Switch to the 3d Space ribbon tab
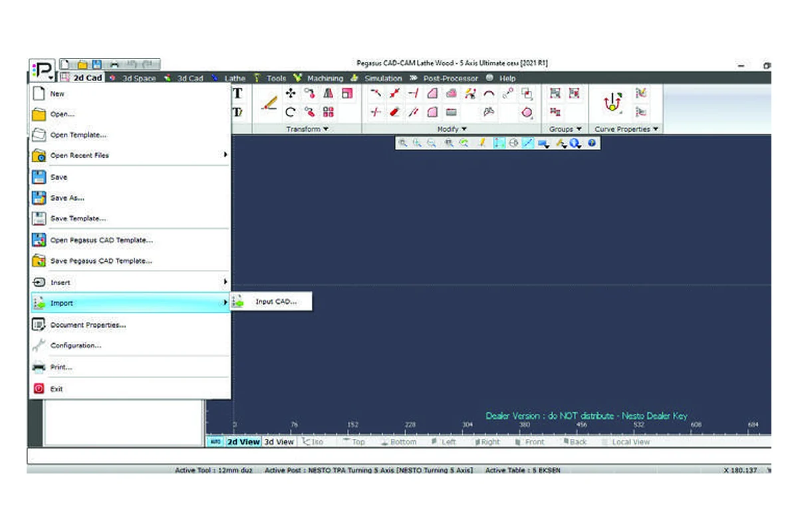 tap(133, 78)
